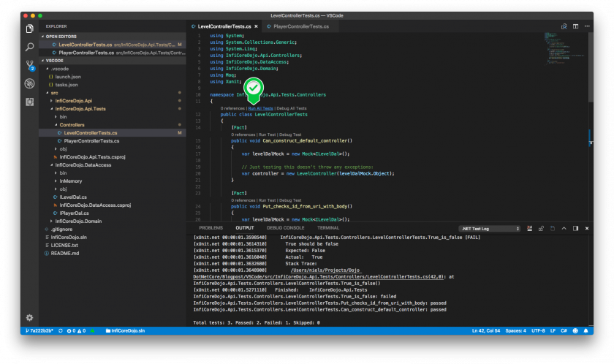This screenshot has width=614, height=364.
Task: Collapse the Controllers folder
Action: [x=112, y=125]
